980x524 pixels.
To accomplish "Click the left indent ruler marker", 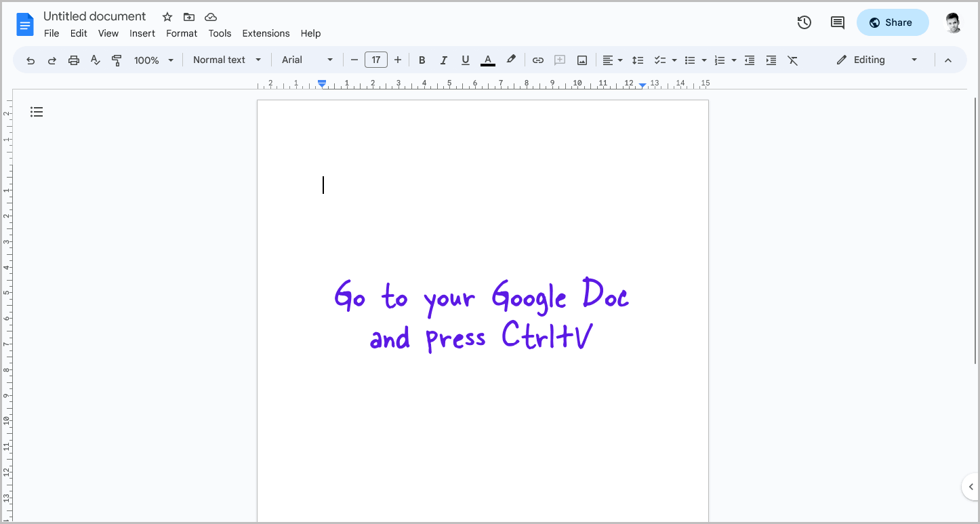I will pyautogui.click(x=323, y=83).
